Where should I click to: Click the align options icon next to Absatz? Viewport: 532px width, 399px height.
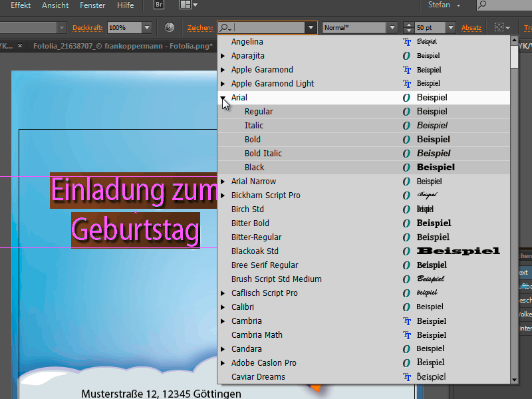point(502,27)
